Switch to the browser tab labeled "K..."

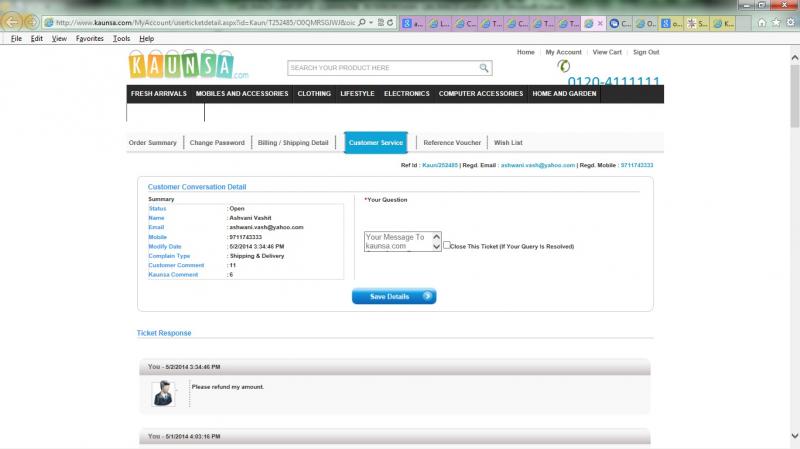(723, 23)
